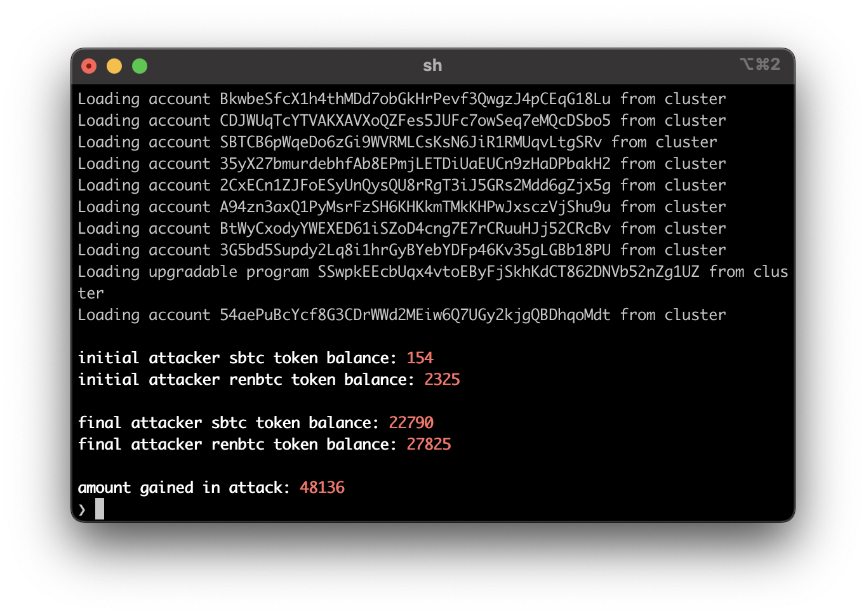
Task: Minimize the terminal with the yellow button
Action: 114,66
